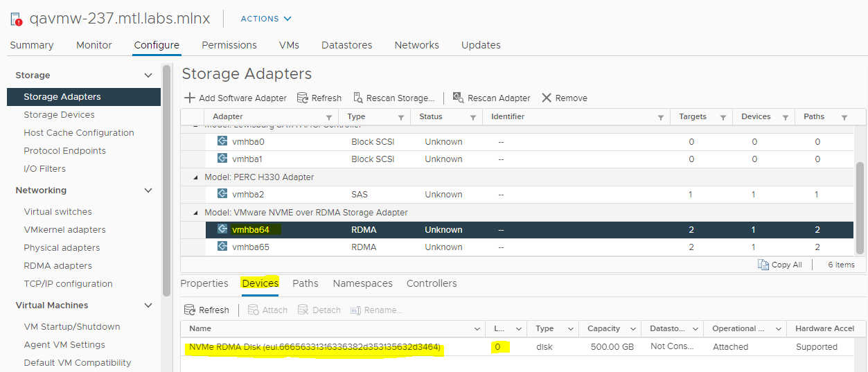Click the sidebar vertical scrollbar

(166, 180)
